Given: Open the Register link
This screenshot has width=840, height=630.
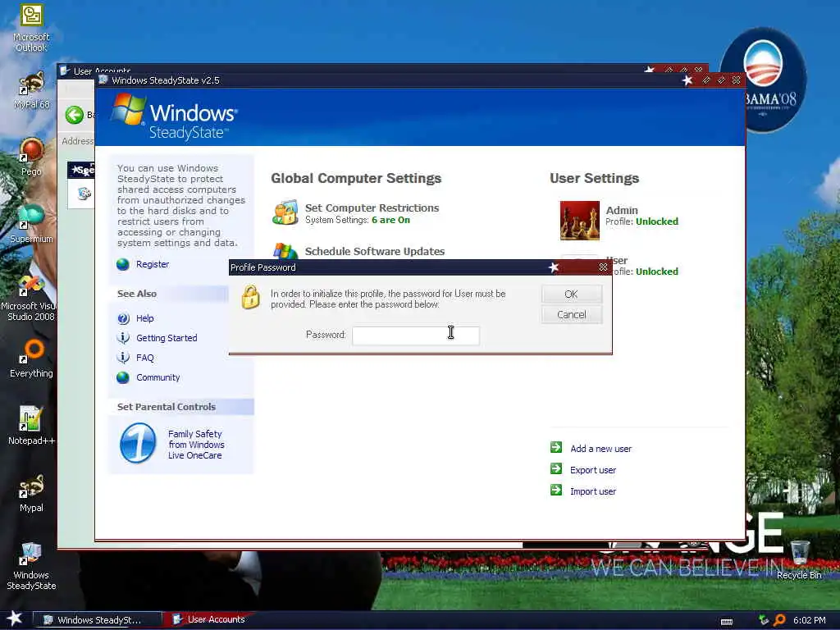Looking at the screenshot, I should [x=153, y=264].
